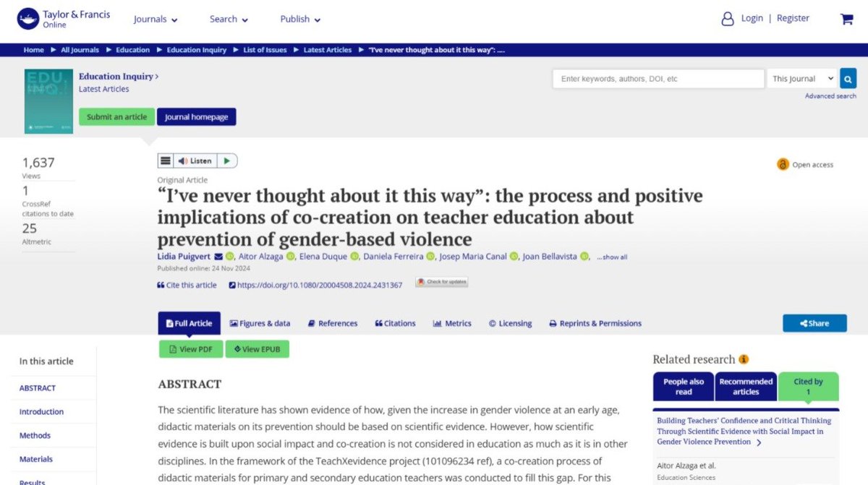Click the Taylor & Francis Online logo
Screen dimensions: 868x485
click(64, 19)
